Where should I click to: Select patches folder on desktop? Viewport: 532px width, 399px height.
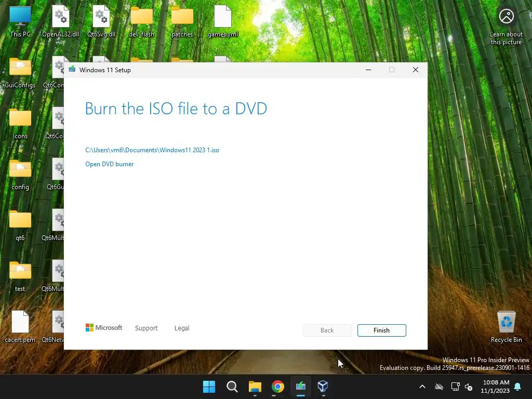pyautogui.click(x=182, y=22)
